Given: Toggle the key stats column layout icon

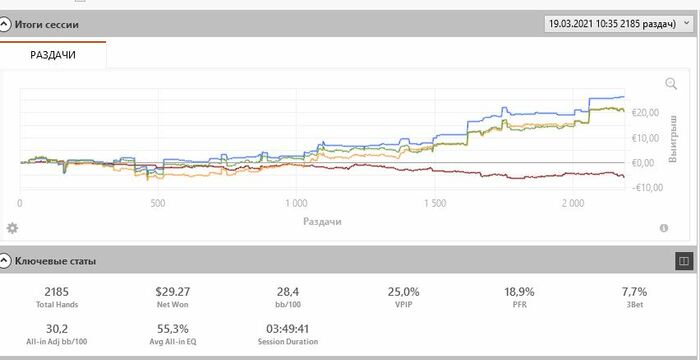Looking at the screenshot, I should click(683, 261).
